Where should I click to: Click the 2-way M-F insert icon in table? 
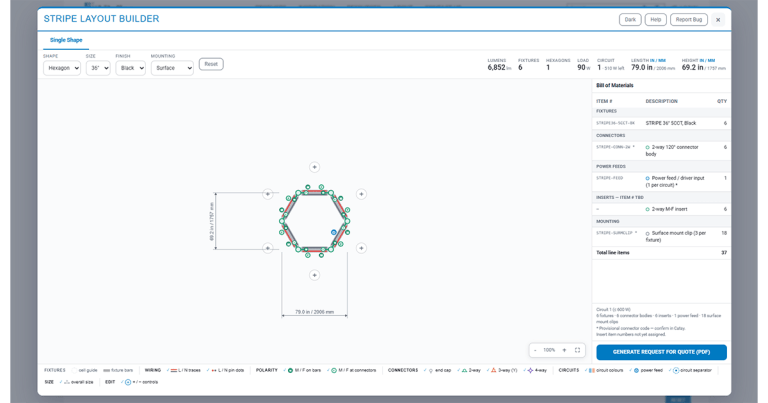tap(648, 209)
